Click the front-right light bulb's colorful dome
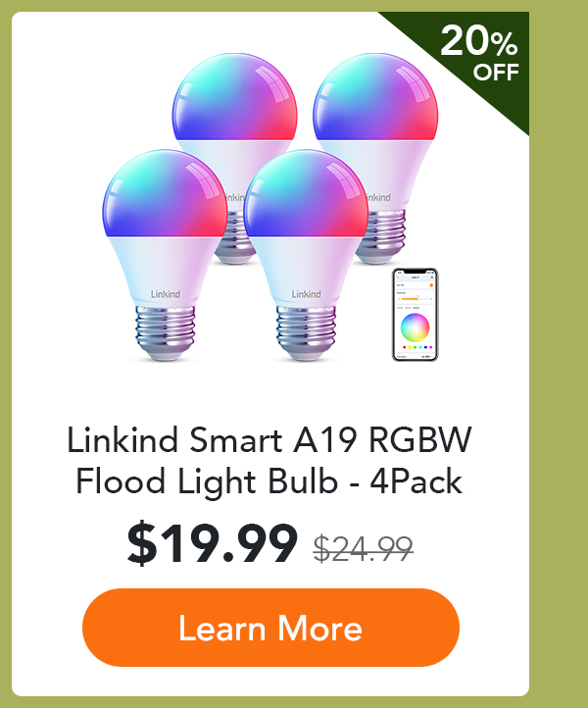The height and width of the screenshot is (708, 588). (306, 194)
